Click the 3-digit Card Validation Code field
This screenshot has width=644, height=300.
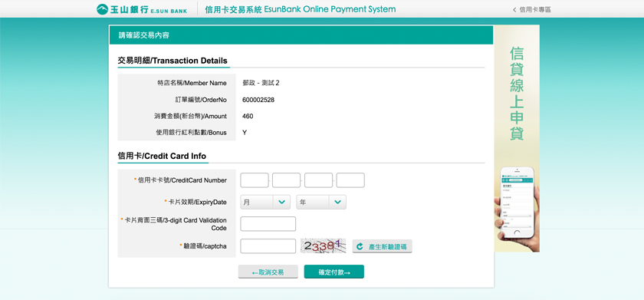point(268,224)
